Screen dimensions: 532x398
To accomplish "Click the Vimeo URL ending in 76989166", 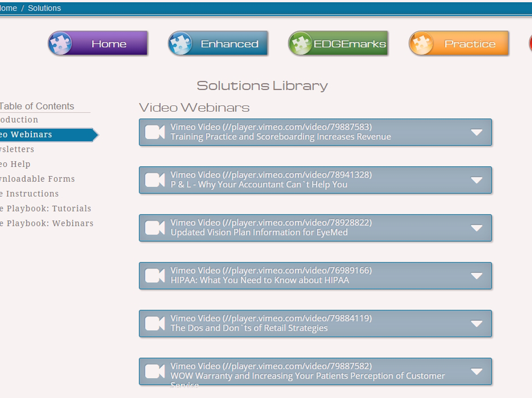I will click(297, 271).
